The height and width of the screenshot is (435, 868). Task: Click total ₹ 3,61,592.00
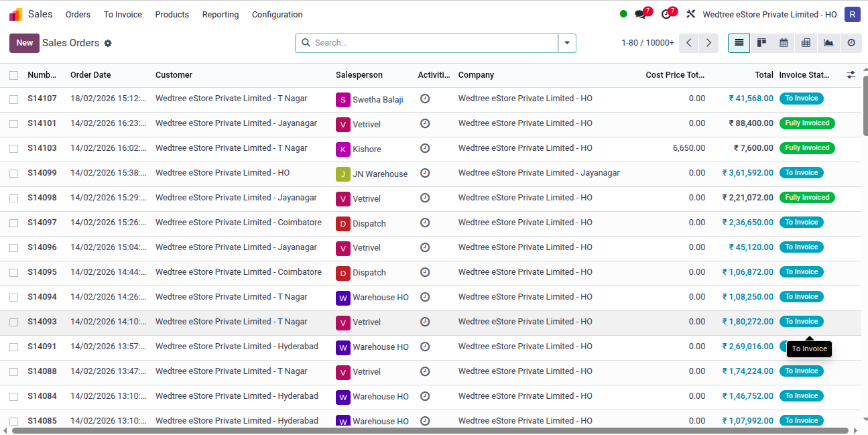point(747,173)
